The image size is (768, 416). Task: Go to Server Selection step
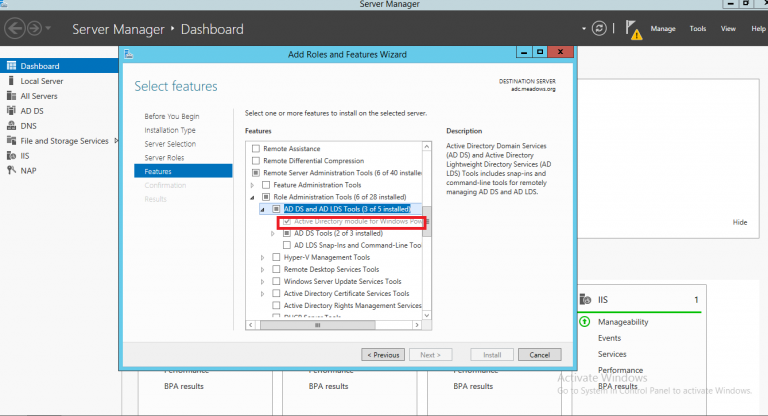click(x=170, y=144)
